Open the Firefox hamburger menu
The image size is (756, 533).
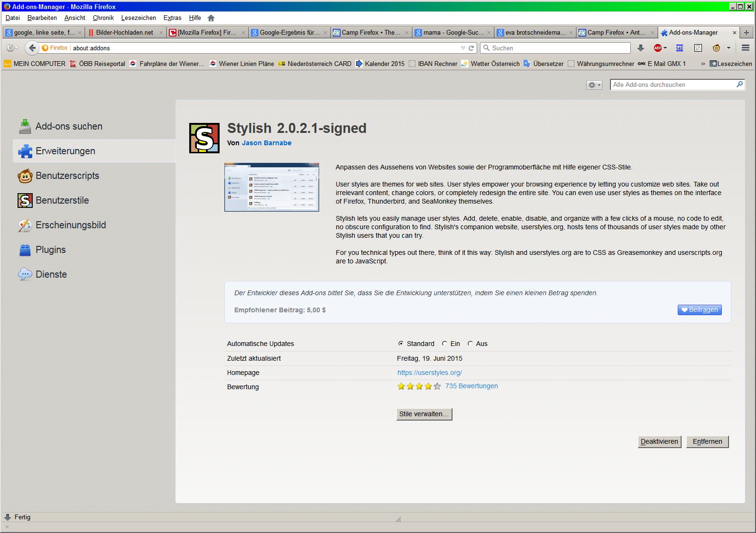coord(746,48)
